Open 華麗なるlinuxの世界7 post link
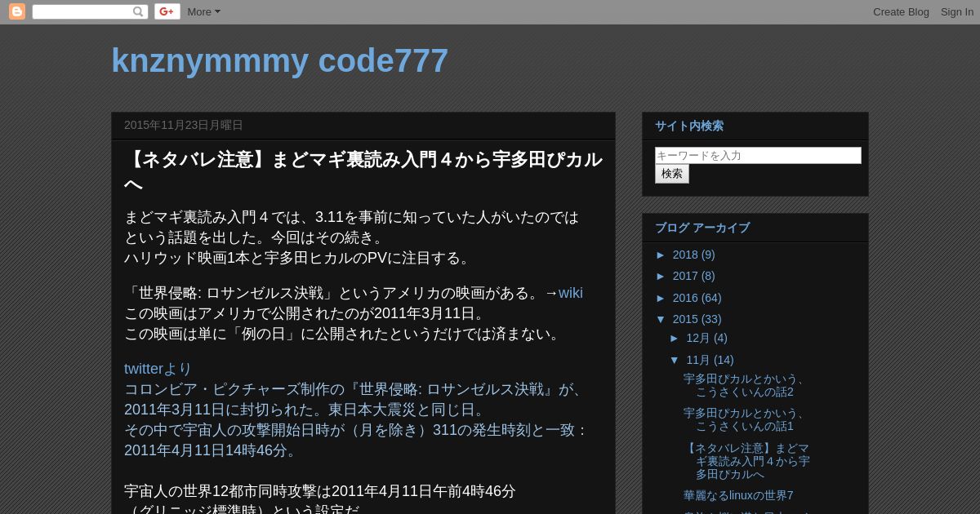This screenshot has width=980, height=514. [738, 495]
